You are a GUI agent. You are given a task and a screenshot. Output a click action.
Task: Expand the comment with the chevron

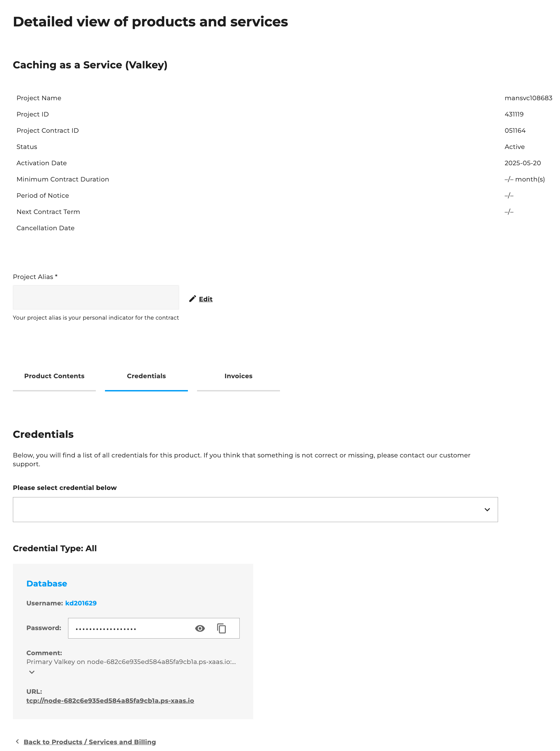(32, 672)
